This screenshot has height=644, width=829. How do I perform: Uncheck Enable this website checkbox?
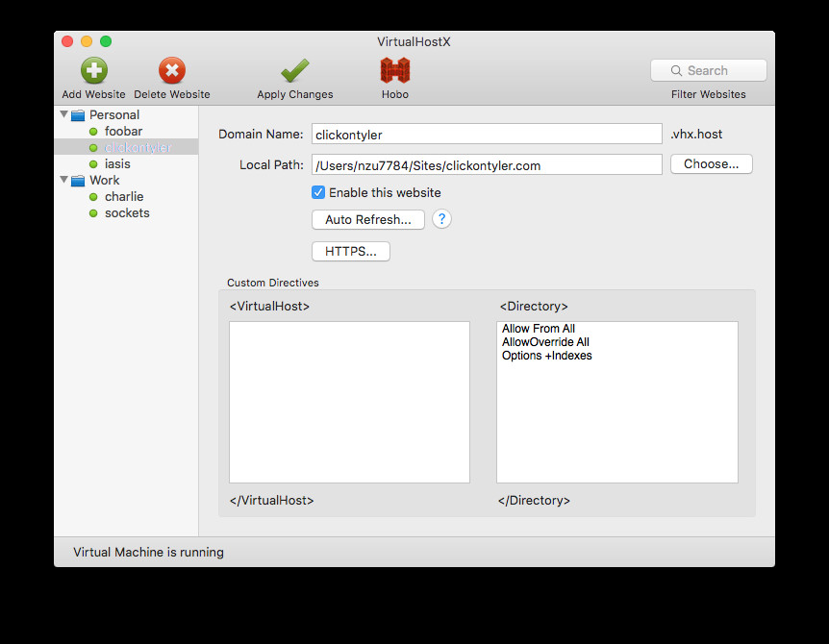(x=318, y=192)
